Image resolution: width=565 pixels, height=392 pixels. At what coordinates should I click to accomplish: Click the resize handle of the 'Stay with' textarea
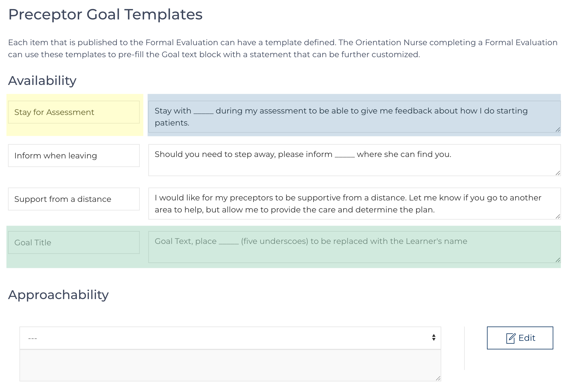(x=558, y=130)
